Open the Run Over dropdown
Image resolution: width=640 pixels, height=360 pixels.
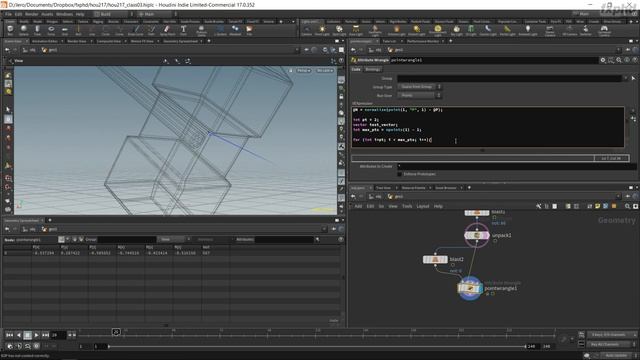[x=419, y=96]
